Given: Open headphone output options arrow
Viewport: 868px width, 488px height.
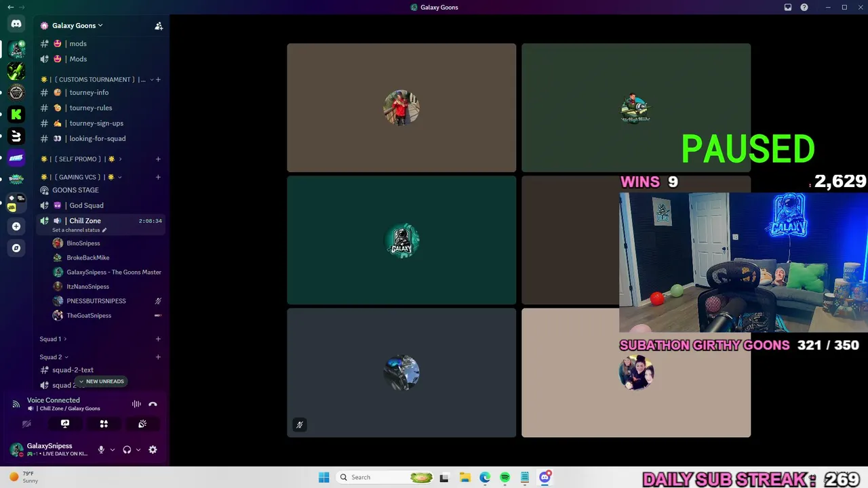Looking at the screenshot, I should (138, 449).
